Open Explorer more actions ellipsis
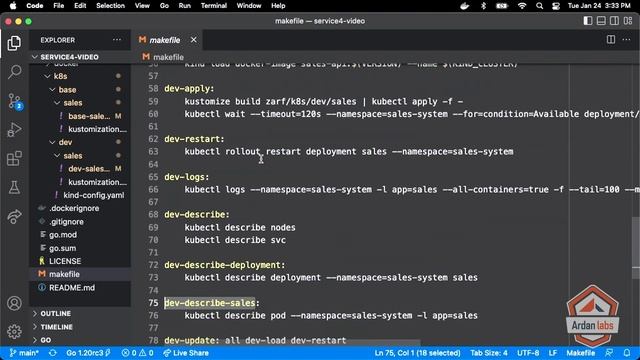Viewport: 640px width, 360px height. tap(117, 40)
